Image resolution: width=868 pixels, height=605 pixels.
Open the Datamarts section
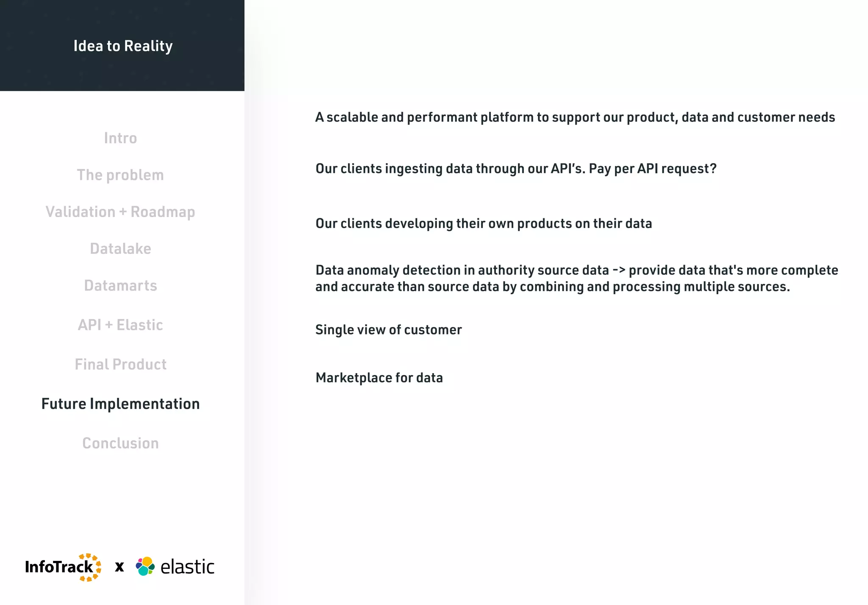120,286
